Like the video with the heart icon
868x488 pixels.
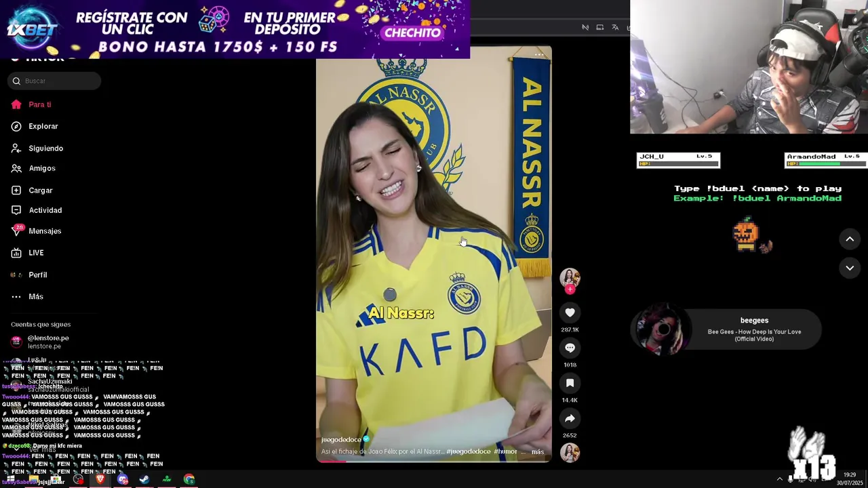click(570, 312)
